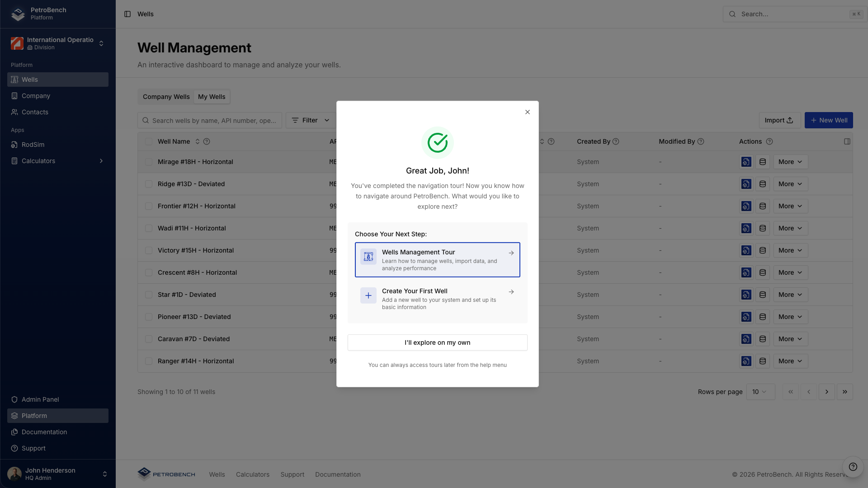Check the Frontier #12H - Horizontal checkbox
868x488 pixels.
[149, 206]
